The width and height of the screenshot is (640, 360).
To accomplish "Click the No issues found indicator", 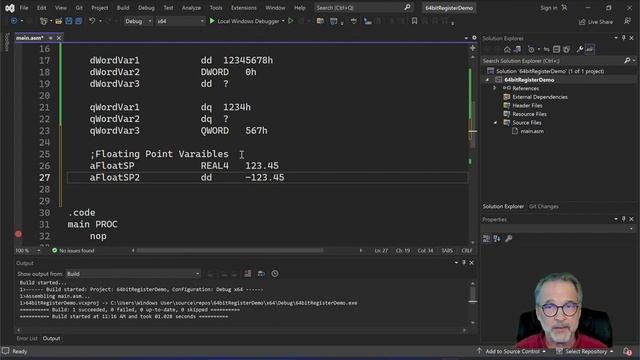I will pyautogui.click(x=73, y=251).
